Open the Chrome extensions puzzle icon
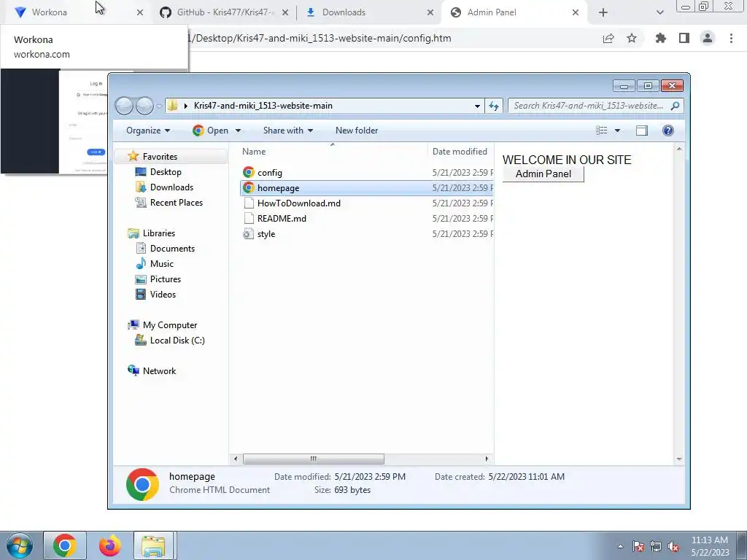Image resolution: width=747 pixels, height=560 pixels. (660, 38)
